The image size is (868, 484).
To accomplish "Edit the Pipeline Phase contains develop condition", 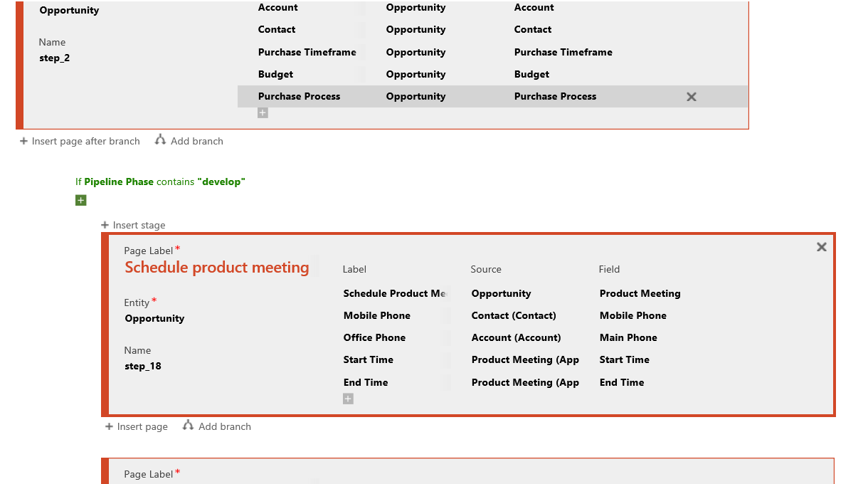I will [x=160, y=181].
